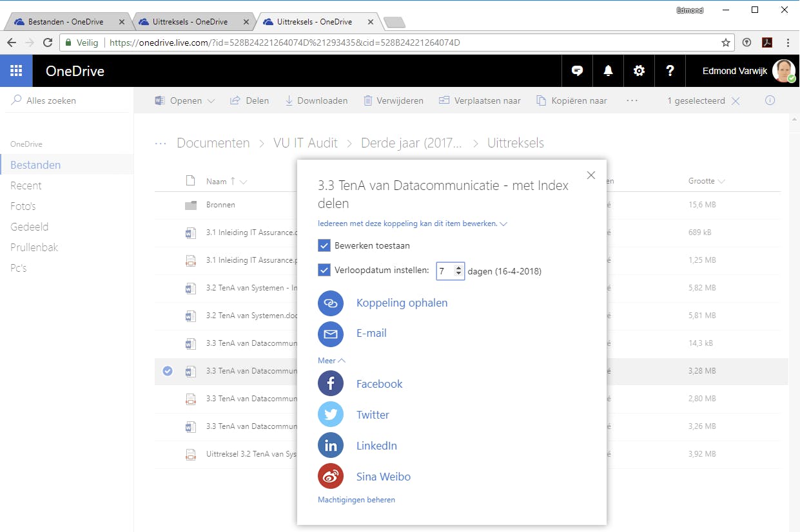Image resolution: width=800 pixels, height=532 pixels.
Task: Bookmark page with the star icon
Action: coord(726,43)
